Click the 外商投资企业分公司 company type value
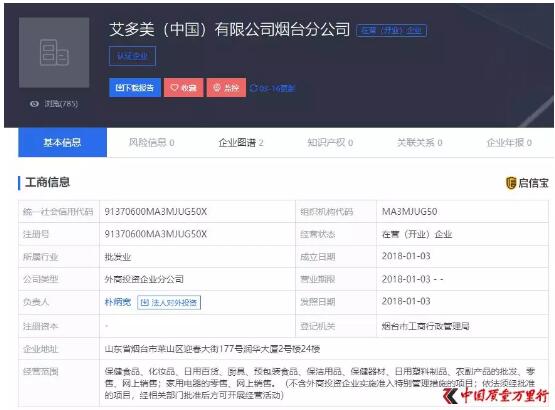 click(x=144, y=279)
